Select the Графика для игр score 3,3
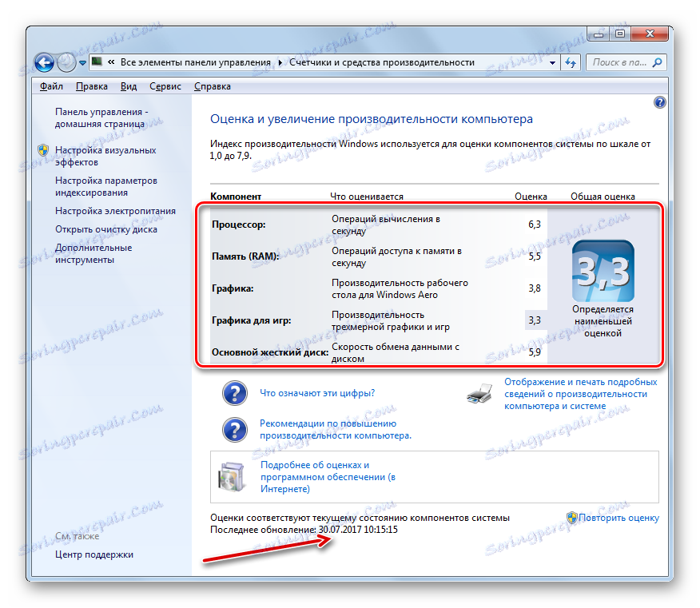Image resolution: width=700 pixels, height=608 pixels. pyautogui.click(x=535, y=320)
